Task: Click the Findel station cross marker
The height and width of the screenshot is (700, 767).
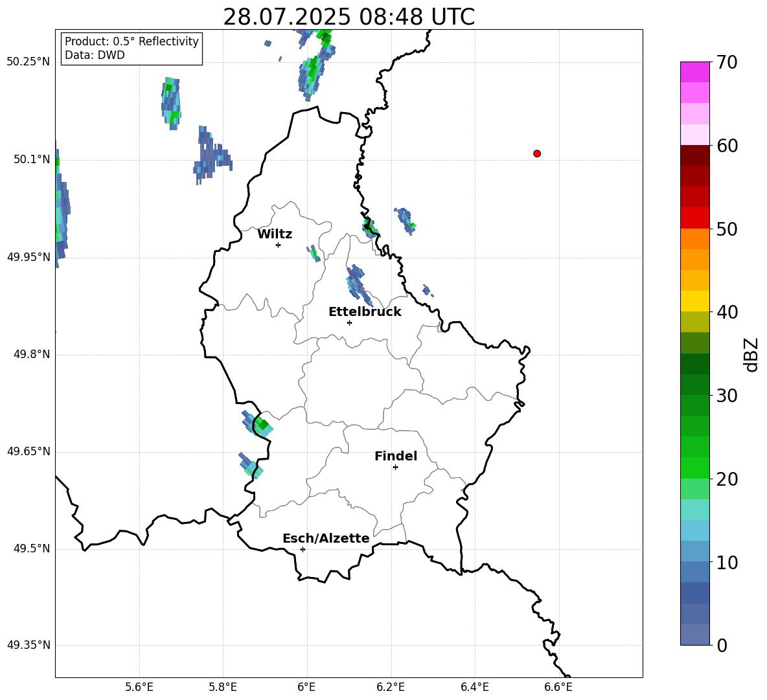Action: click(x=395, y=468)
